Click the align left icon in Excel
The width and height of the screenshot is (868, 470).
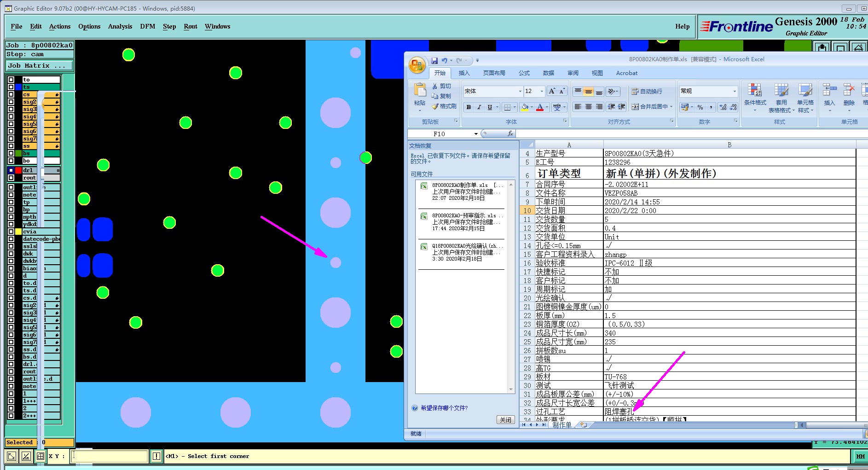click(578, 107)
